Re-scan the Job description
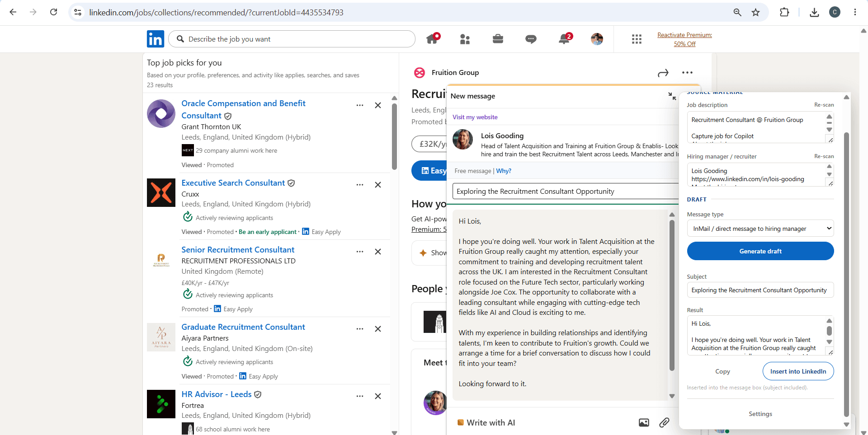This screenshot has width=868, height=435. (x=824, y=105)
